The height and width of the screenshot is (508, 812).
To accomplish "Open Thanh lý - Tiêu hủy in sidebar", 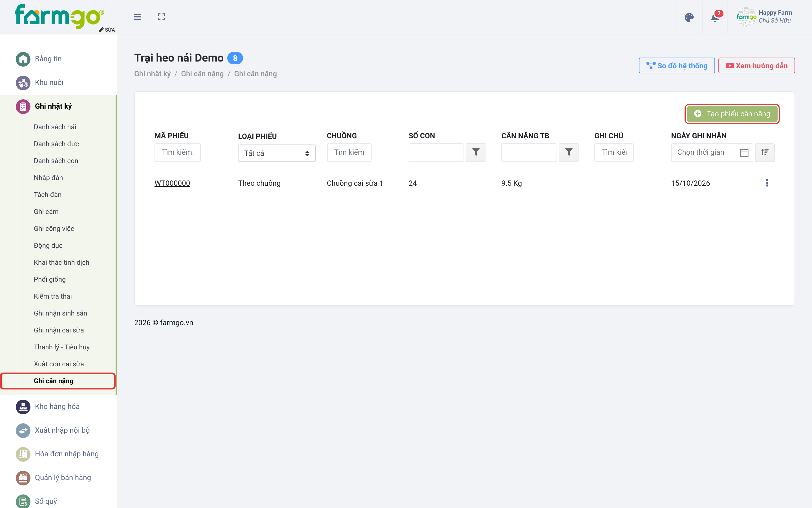I will point(62,347).
